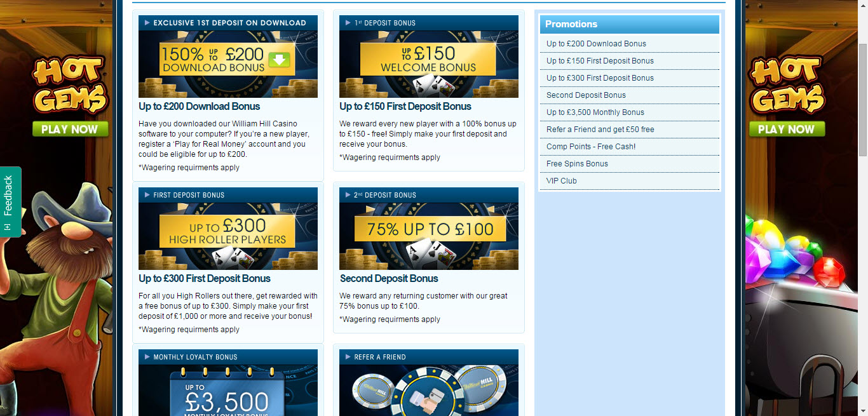Click the '2nd DEPOSIT BONUS' header text
Screen dimensions: 868x416
click(385, 195)
